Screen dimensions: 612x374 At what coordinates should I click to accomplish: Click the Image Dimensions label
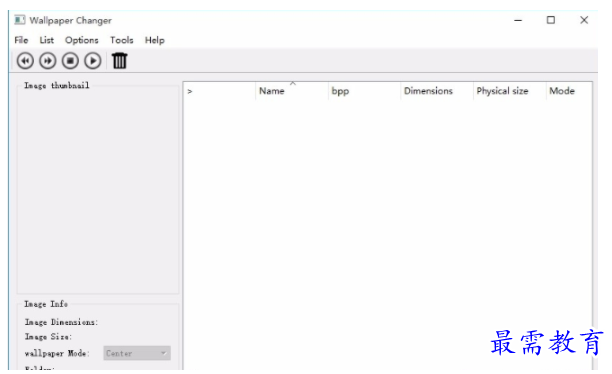tap(62, 322)
